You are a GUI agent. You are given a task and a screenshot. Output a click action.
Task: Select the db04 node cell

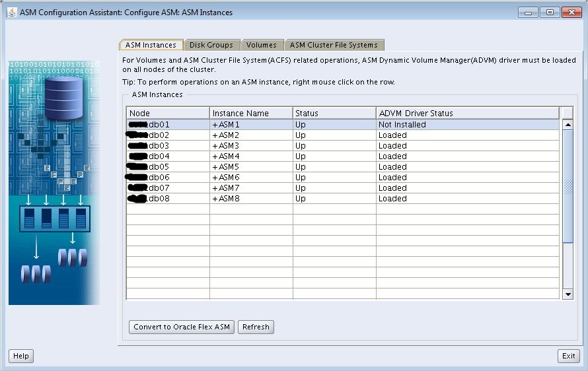point(168,156)
